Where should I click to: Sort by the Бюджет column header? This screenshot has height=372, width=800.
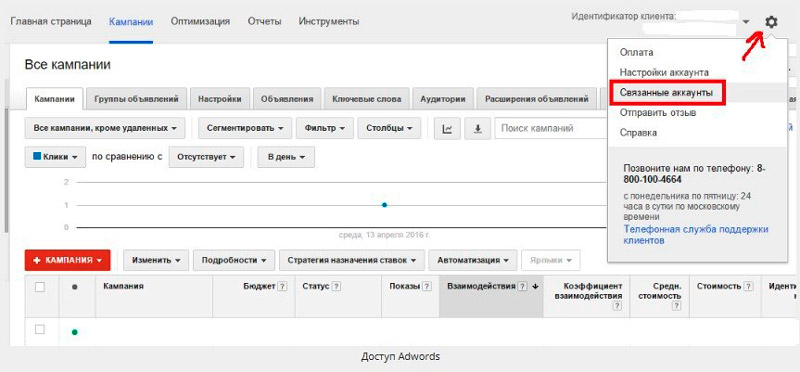[260, 287]
